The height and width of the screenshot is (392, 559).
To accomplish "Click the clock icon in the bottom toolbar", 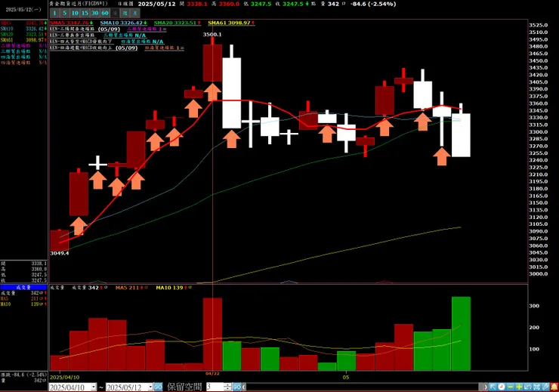I will tap(502, 387).
